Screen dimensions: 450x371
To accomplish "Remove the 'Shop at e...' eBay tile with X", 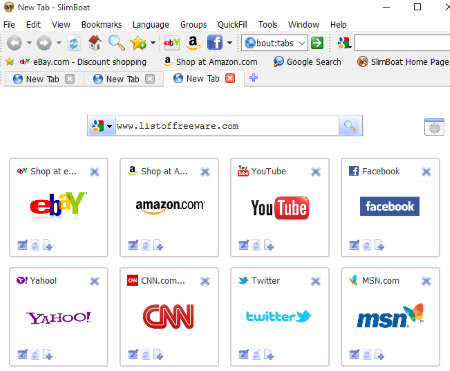I will (x=95, y=172).
